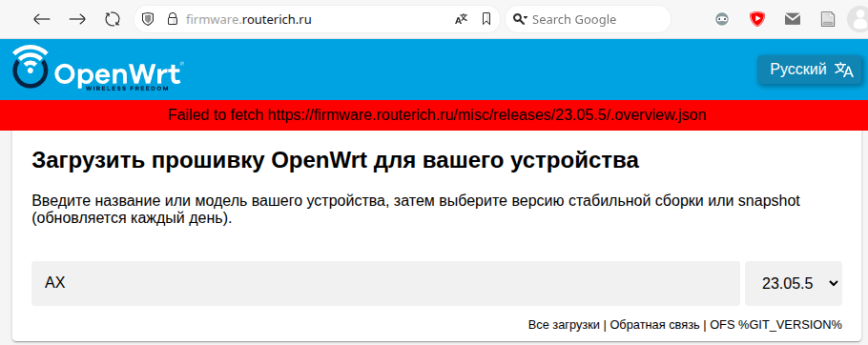Click the forward navigation arrow

point(77,19)
